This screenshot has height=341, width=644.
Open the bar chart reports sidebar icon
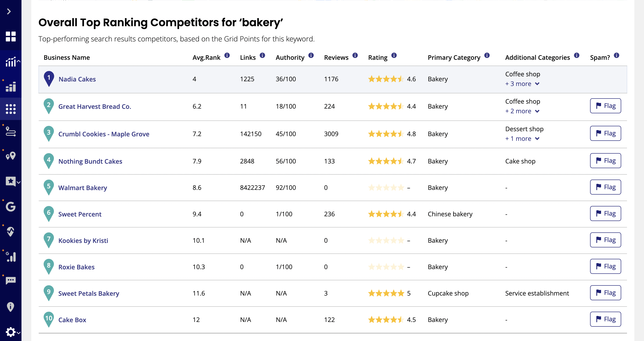[11, 87]
